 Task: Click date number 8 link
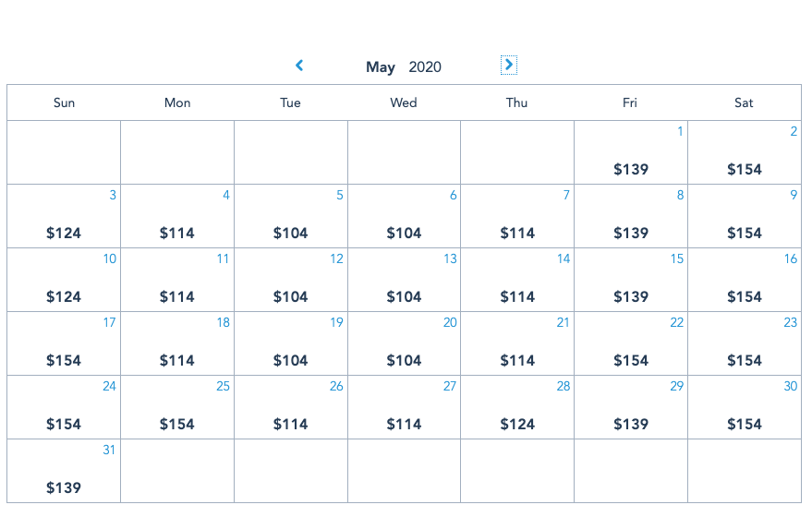coord(680,195)
